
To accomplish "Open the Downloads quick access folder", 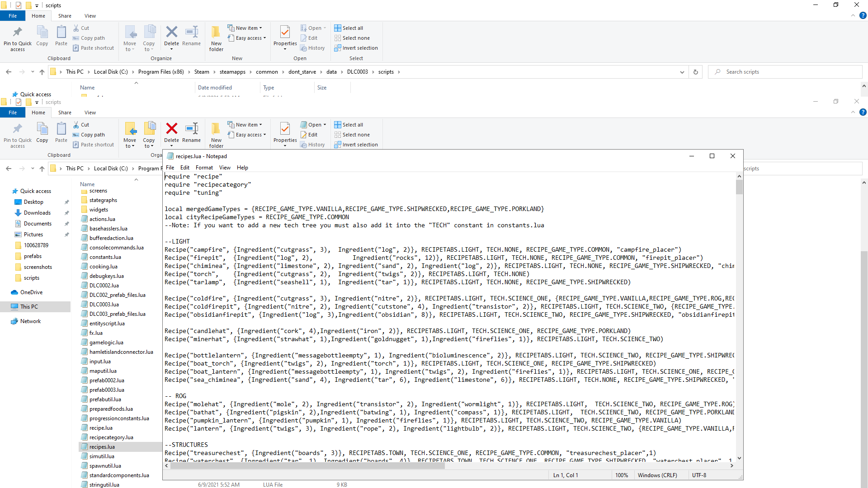I will 37,213.
